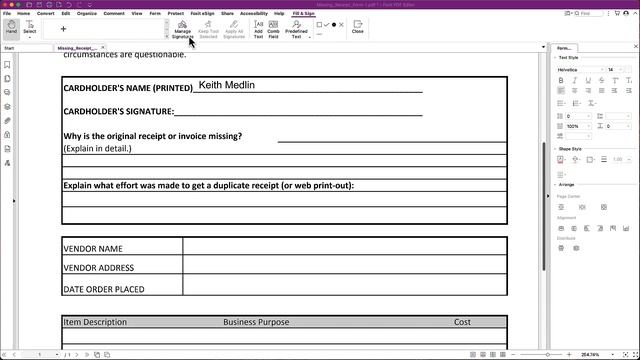
Task: Collapse the Shape Style section
Action: (x=555, y=149)
